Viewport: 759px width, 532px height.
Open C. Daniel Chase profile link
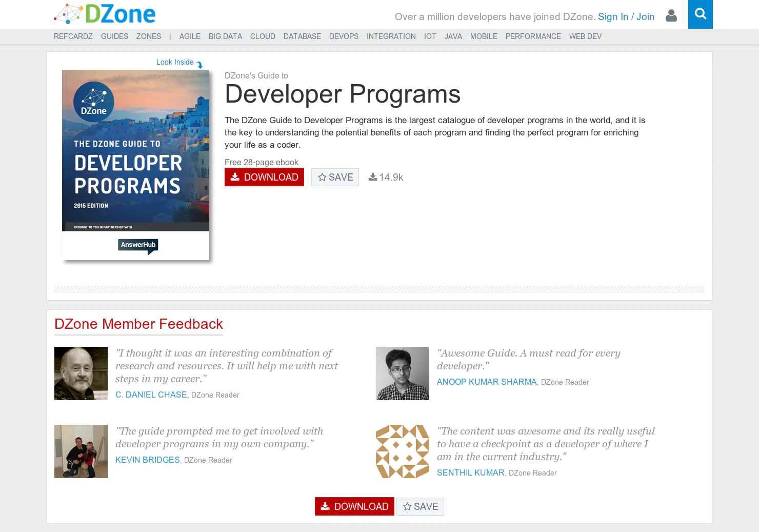coord(151,395)
